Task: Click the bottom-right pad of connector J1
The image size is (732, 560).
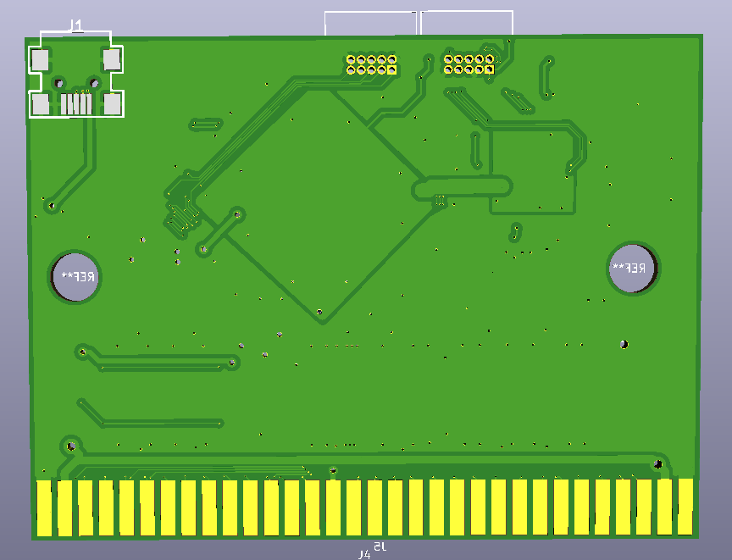Action: coord(113,104)
